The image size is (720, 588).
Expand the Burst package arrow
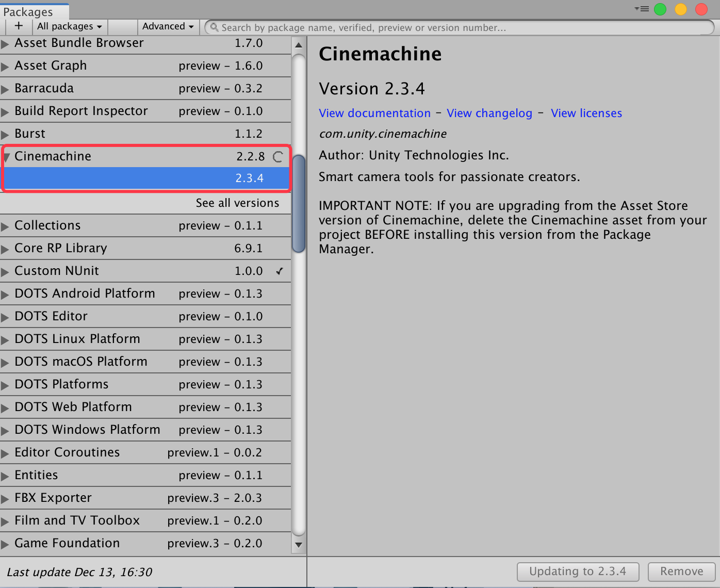(x=5, y=135)
